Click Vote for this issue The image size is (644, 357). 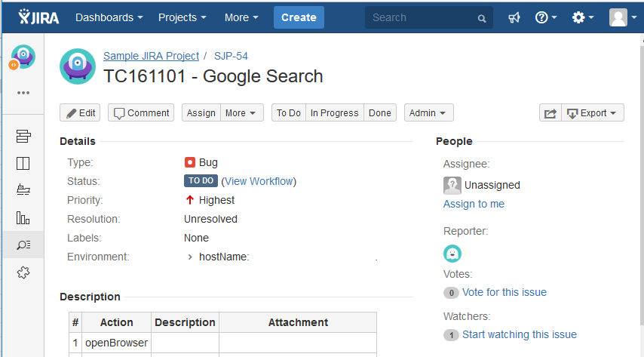[504, 292]
